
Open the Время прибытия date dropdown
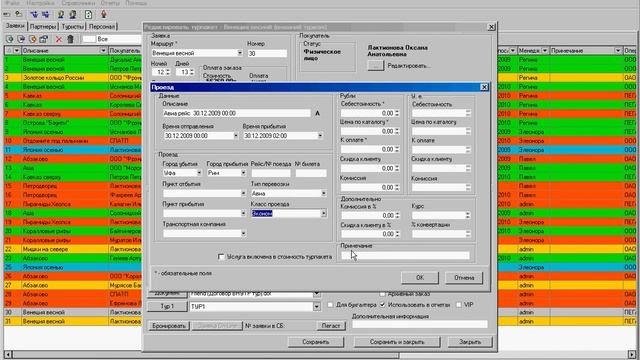[x=320, y=136]
